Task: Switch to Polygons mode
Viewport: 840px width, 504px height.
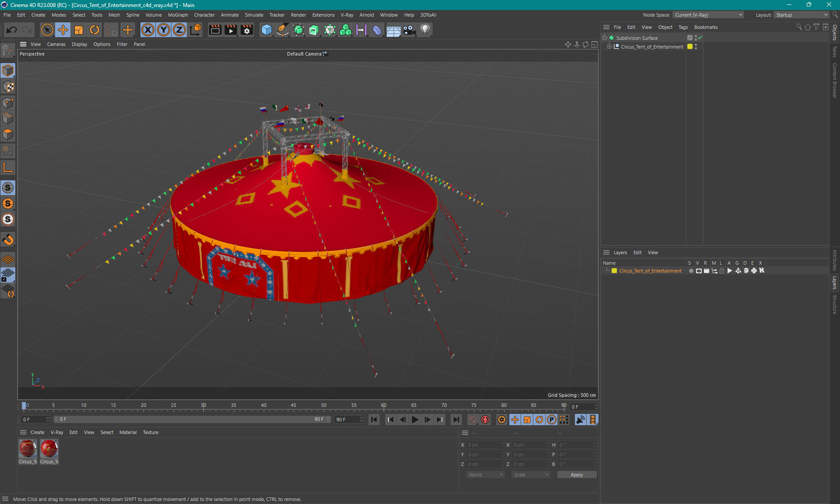Action: 8,134
